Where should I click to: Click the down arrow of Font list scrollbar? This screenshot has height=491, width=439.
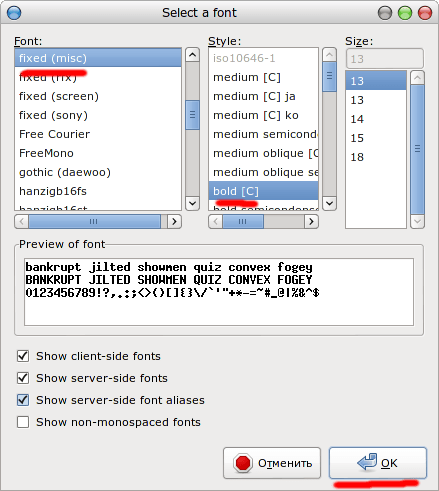[192, 203]
